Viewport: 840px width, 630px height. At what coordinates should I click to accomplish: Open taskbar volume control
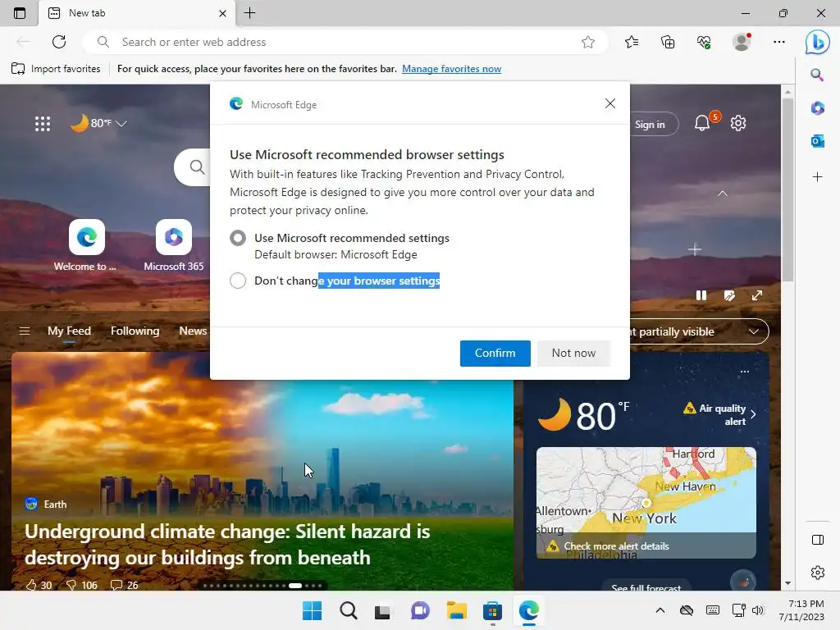pos(757,610)
